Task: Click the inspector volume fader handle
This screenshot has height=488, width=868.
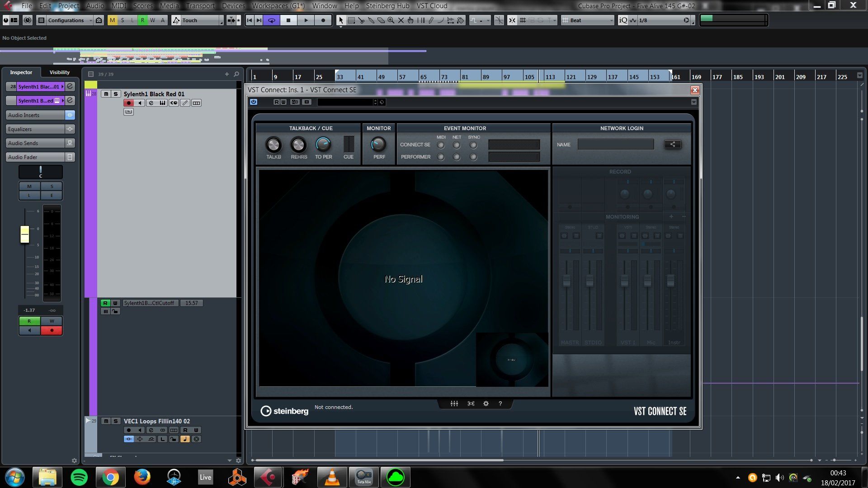Action: pos(25,234)
